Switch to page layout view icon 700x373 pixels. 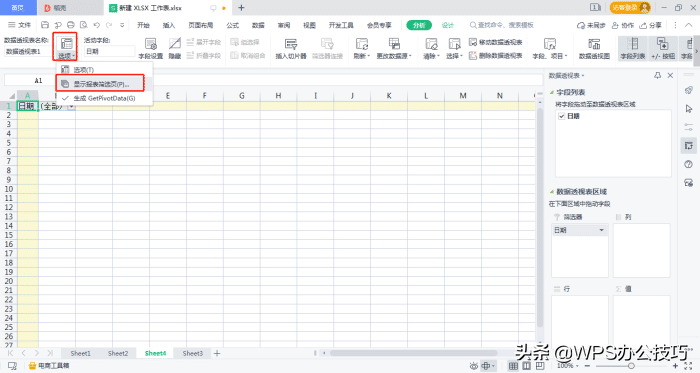click(527, 366)
